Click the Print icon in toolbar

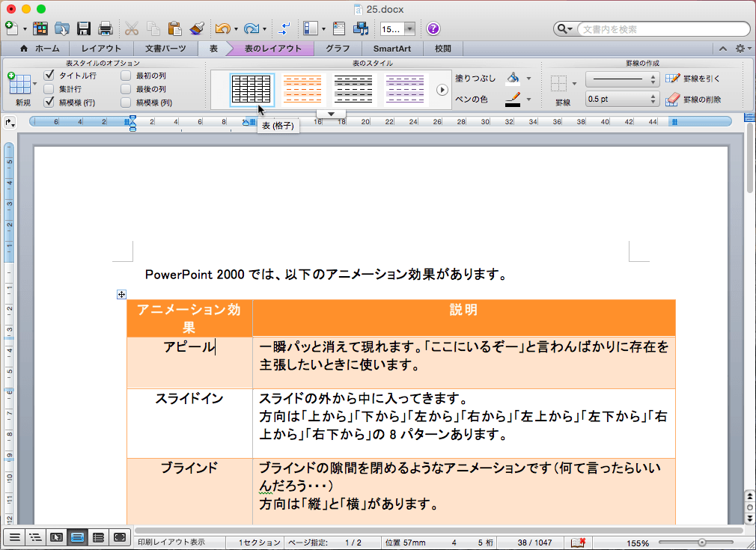point(106,29)
